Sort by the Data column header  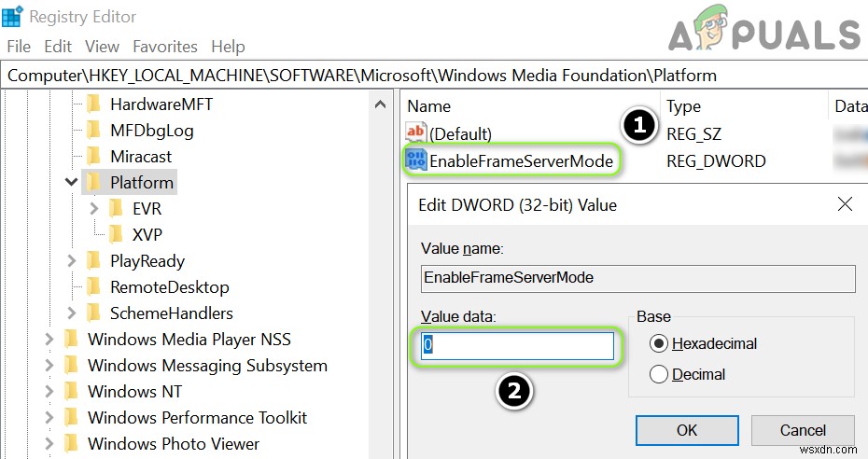click(x=849, y=106)
